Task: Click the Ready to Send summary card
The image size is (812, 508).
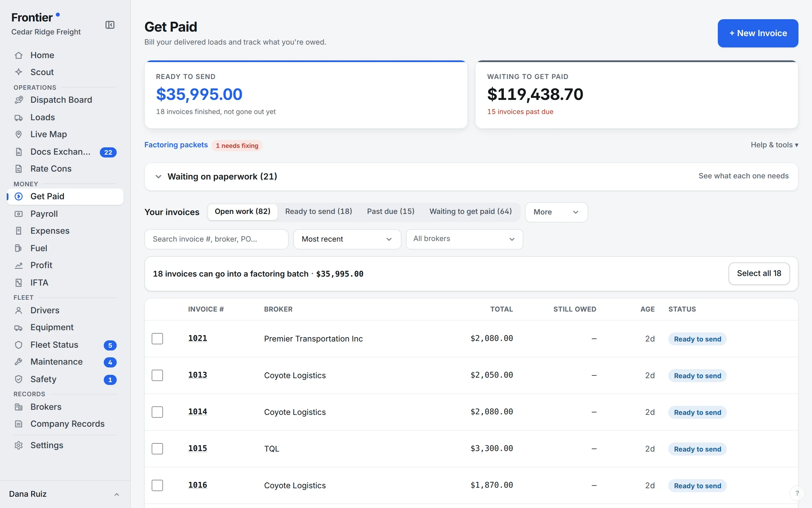Action: (x=306, y=95)
